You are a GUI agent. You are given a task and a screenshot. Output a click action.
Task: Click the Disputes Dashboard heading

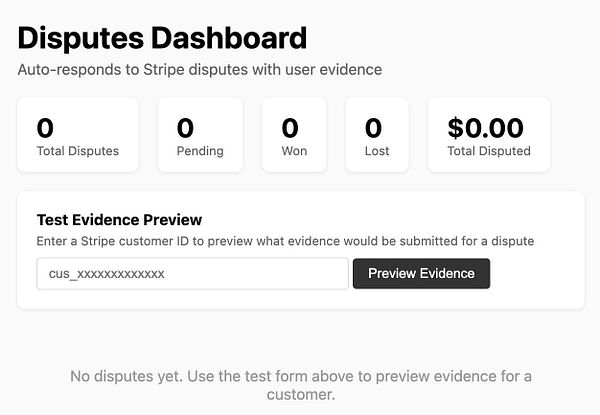pyautogui.click(x=162, y=39)
